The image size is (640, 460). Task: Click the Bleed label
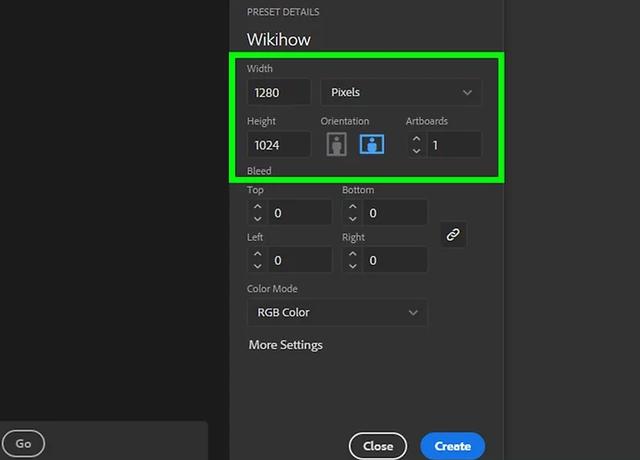point(259,171)
